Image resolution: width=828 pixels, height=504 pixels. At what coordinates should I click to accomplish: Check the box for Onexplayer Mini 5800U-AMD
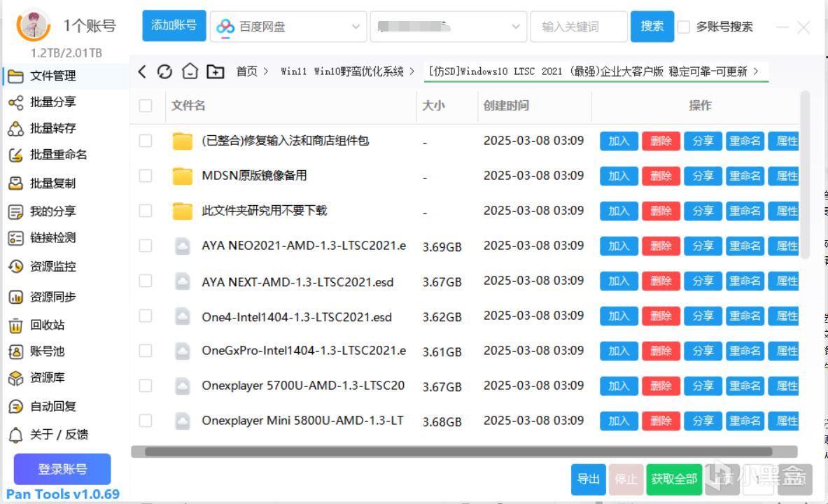coord(146,421)
